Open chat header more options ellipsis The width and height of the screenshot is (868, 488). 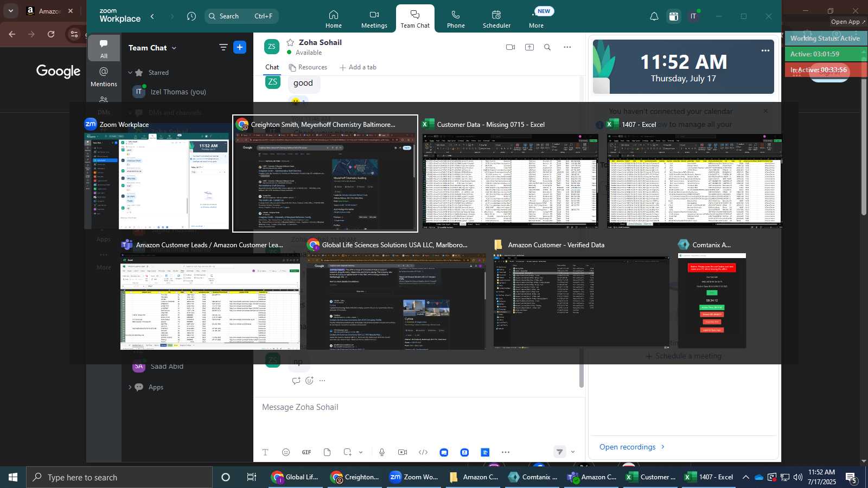pyautogui.click(x=567, y=47)
